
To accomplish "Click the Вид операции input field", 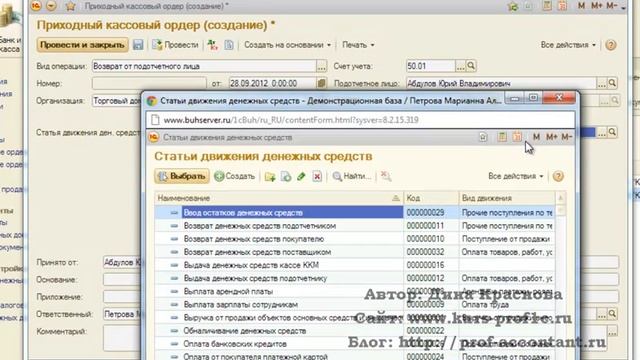I will [204, 66].
